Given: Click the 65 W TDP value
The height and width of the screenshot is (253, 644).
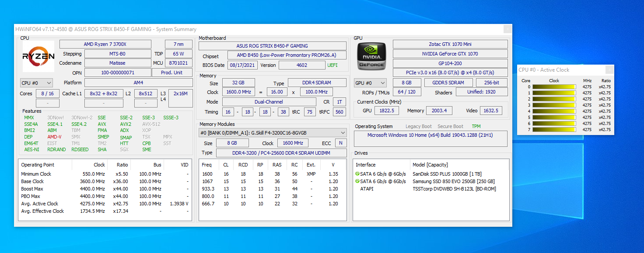Looking at the screenshot, I should click(178, 54).
